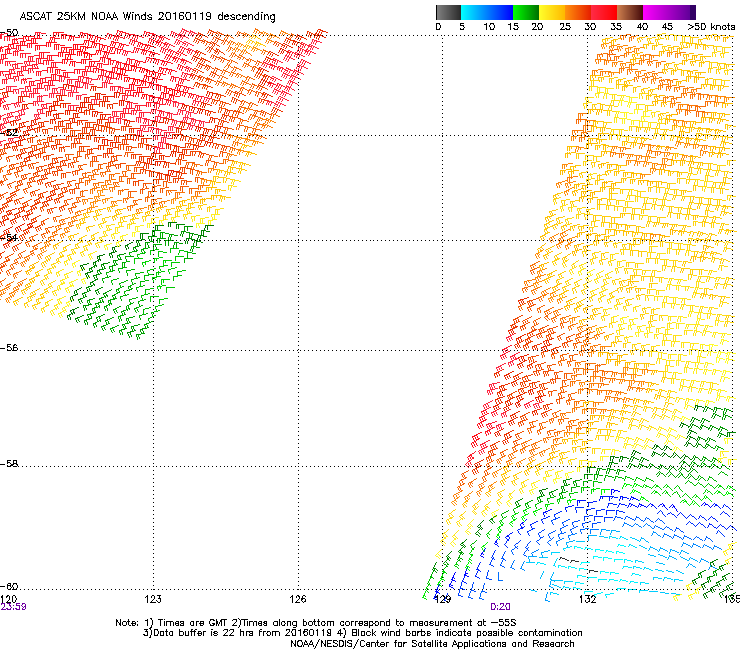Screen dimensions: 740x650
Task: Click the '-56' latitude label
Action: (9, 347)
